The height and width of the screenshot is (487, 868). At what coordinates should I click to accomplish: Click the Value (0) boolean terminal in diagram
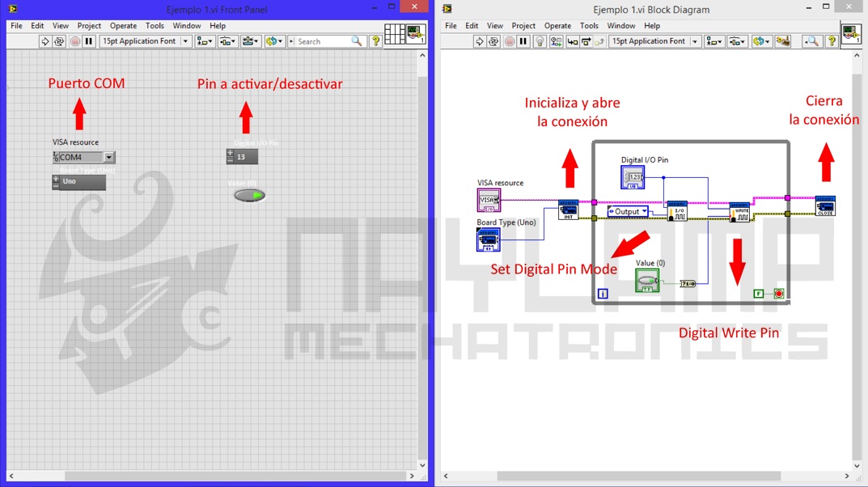click(647, 280)
